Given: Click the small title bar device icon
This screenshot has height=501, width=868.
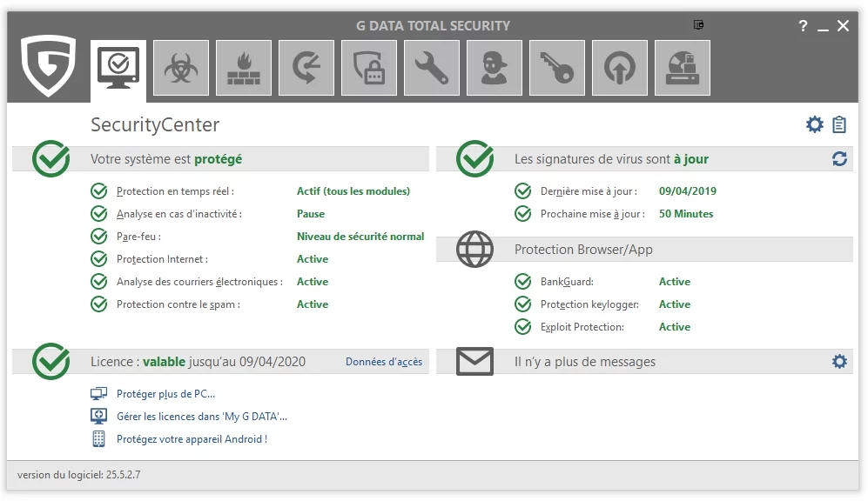Looking at the screenshot, I should pyautogui.click(x=698, y=25).
